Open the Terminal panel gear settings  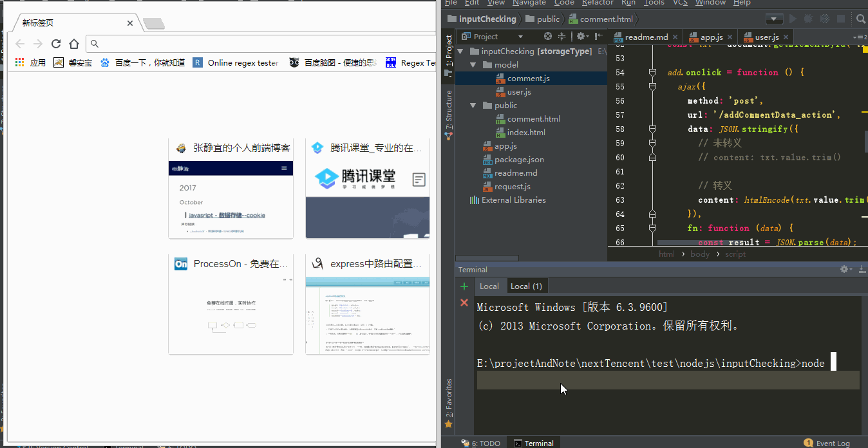point(845,269)
